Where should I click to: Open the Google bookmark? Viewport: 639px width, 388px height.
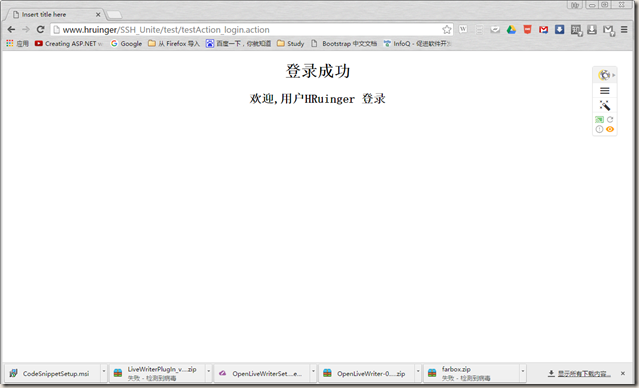(126, 43)
